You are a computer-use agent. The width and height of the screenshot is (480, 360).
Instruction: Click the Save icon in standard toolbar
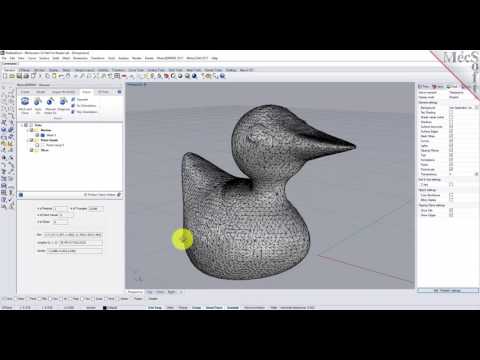tap(19, 76)
